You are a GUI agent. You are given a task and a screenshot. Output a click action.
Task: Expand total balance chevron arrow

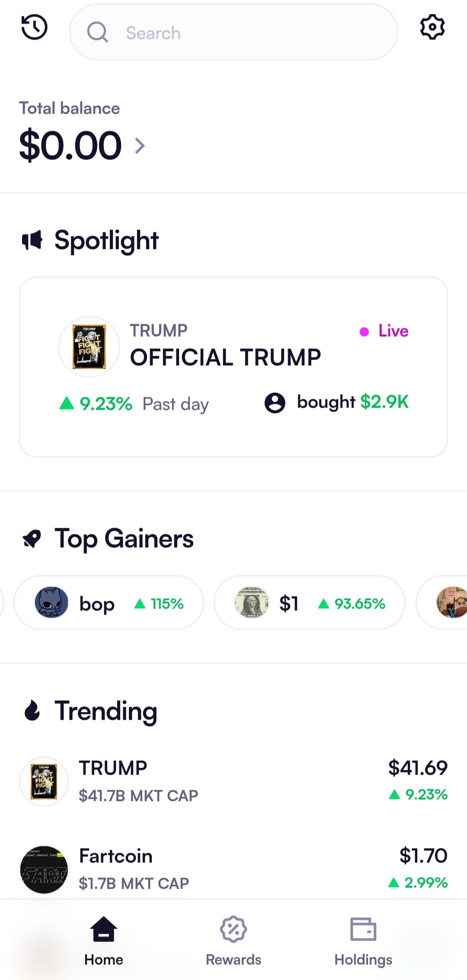[140, 146]
